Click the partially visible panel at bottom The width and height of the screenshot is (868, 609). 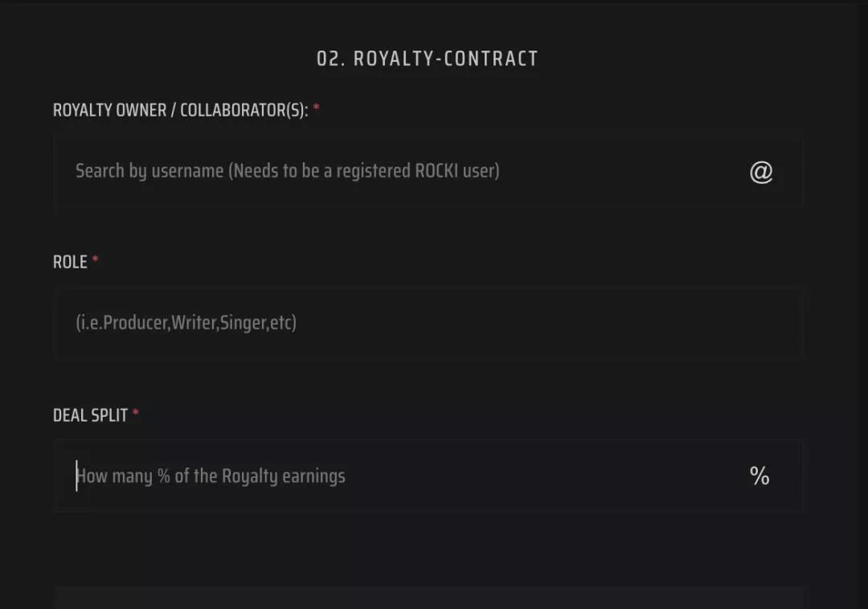click(428, 598)
